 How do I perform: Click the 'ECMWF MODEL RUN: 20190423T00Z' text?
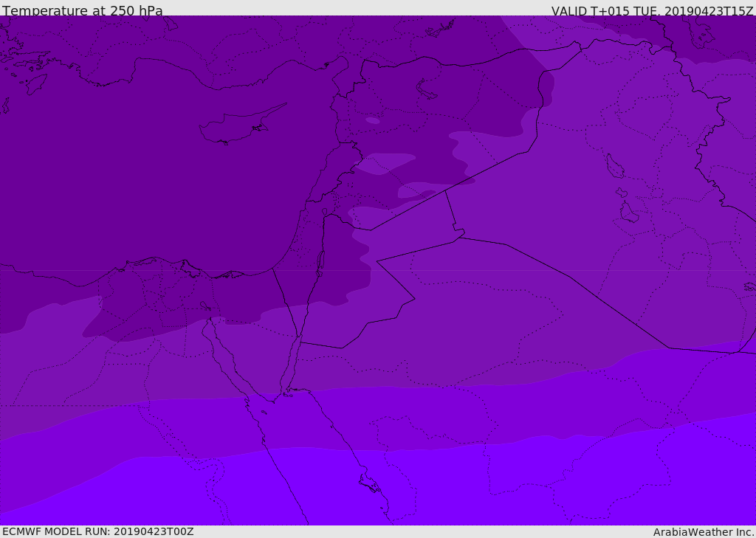[x=98, y=531]
